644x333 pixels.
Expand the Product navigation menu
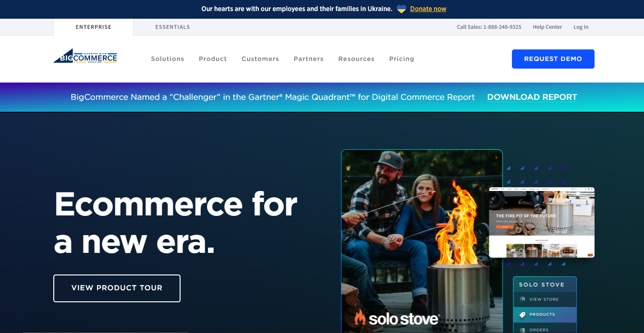coord(213,59)
